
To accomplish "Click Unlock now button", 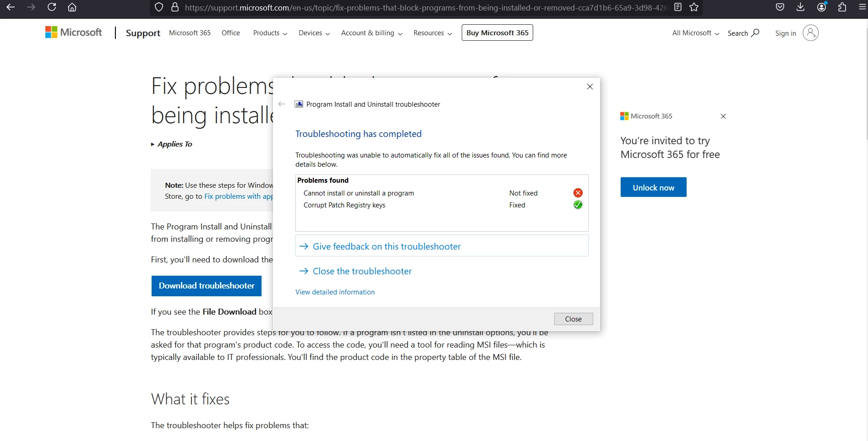I will click(x=654, y=187).
